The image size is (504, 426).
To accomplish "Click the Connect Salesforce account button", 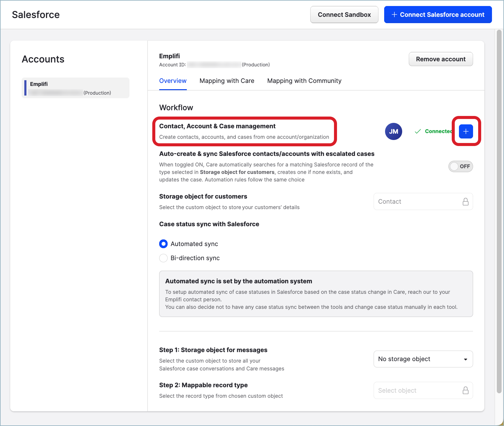I will [x=438, y=15].
